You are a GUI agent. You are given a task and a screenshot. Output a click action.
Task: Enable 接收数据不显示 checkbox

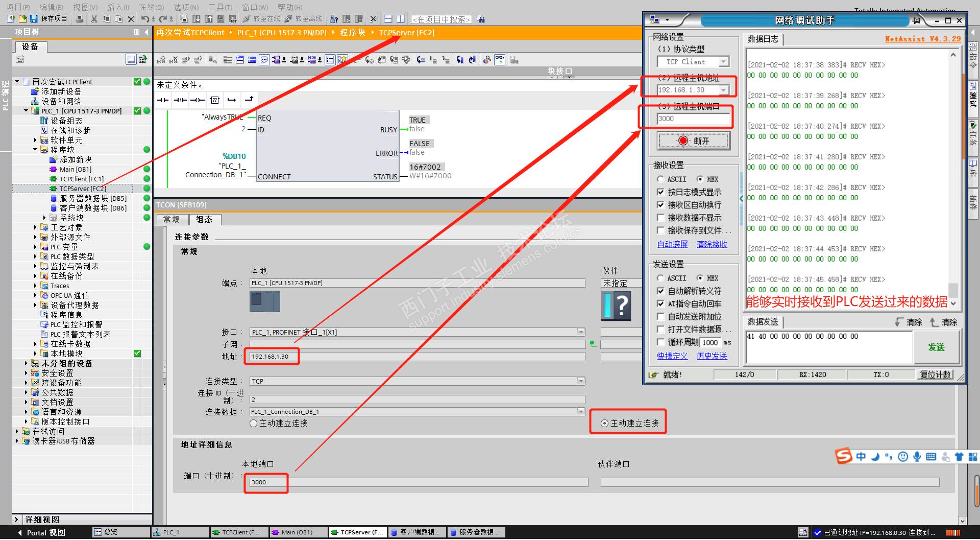(660, 218)
